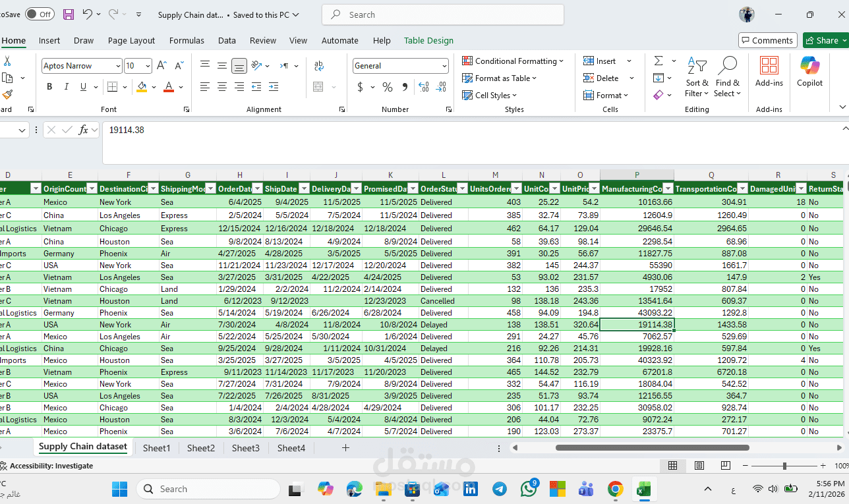
Task: Click the Percent Style icon
Action: click(x=388, y=87)
